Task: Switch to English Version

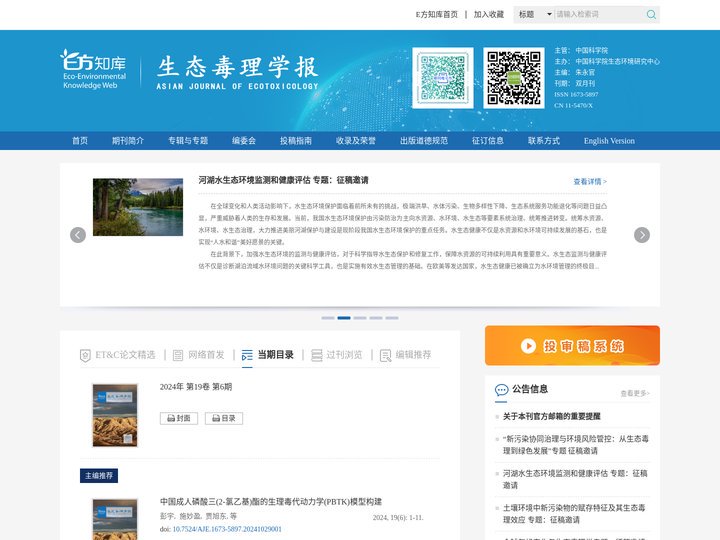Action: click(609, 141)
